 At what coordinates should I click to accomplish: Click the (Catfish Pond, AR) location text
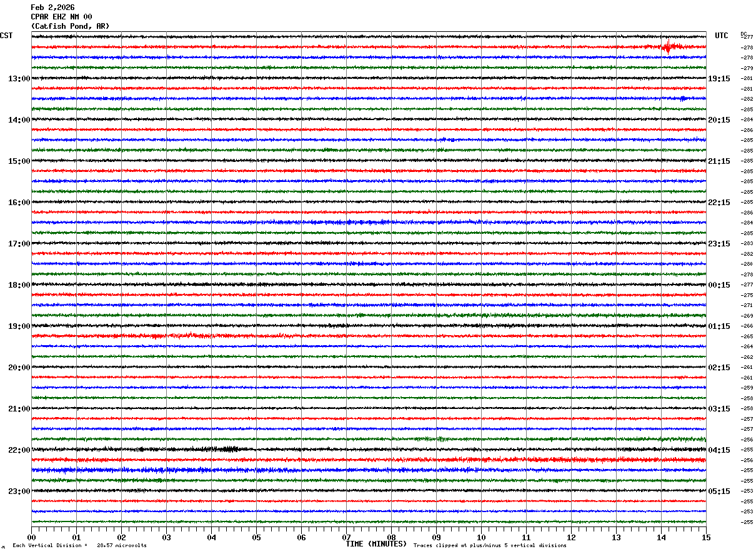pyautogui.click(x=70, y=26)
